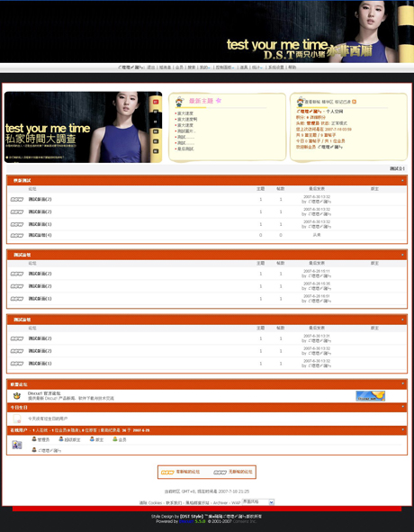
Task: Open 系统设置 system settings link
Action: 275,68
